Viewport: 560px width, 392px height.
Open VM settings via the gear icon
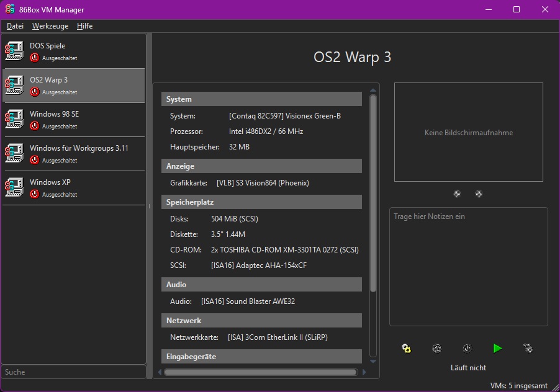click(406, 348)
